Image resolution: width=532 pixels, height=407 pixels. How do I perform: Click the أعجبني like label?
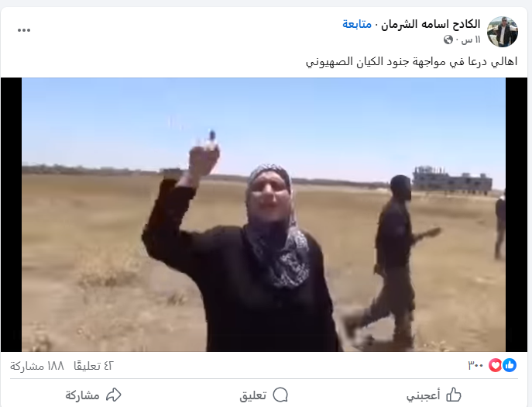tap(423, 395)
